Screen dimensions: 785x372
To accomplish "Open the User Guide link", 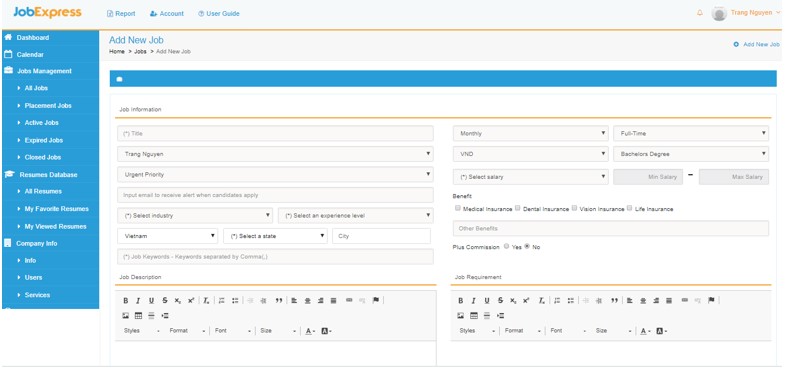I will coord(219,14).
